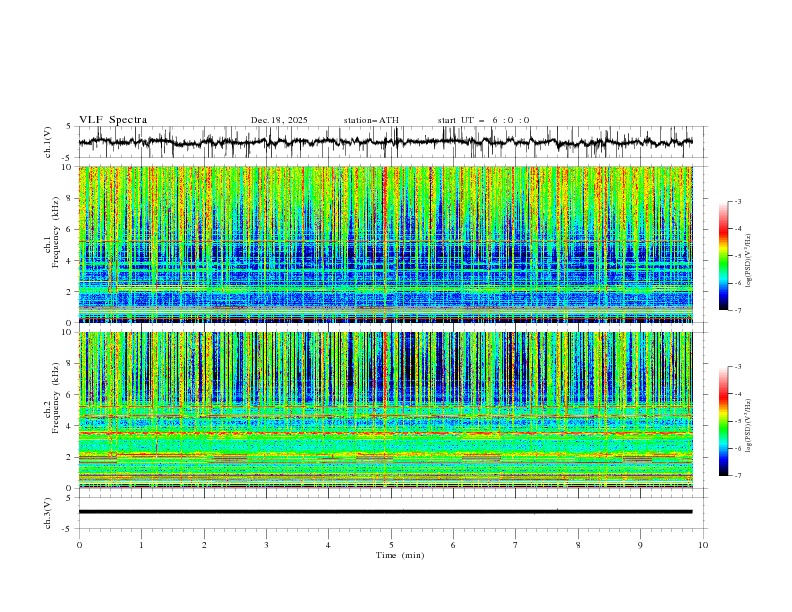
Task: Click the time axis tick label '2'
Action: click(204, 545)
